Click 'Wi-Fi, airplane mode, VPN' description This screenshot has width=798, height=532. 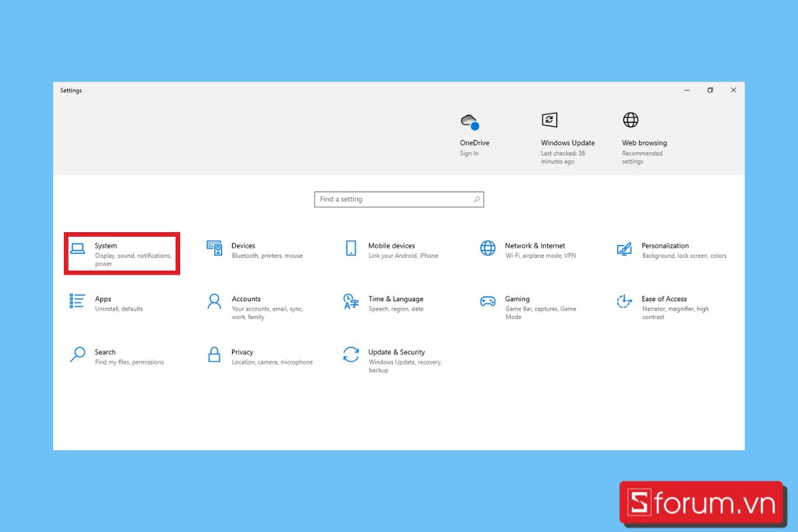point(541,256)
